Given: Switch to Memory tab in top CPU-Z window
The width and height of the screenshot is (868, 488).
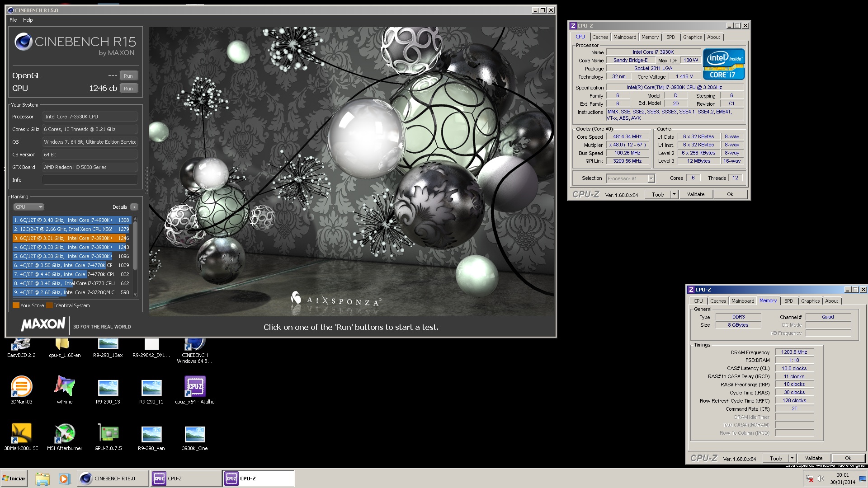Looking at the screenshot, I should 650,37.
